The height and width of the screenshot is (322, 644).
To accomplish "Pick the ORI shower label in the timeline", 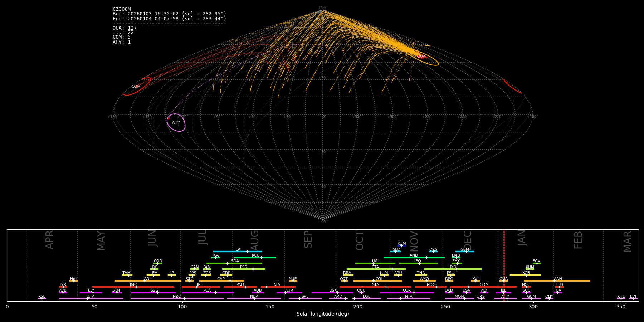I will click(379, 279).
